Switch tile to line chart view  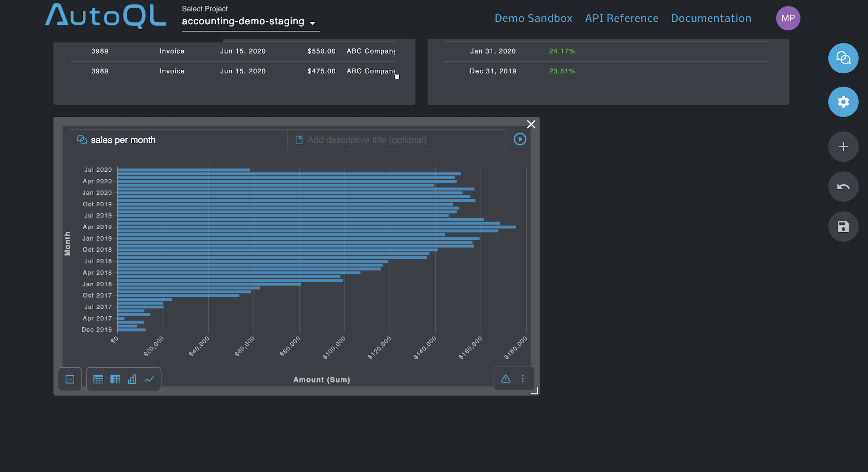(x=149, y=379)
